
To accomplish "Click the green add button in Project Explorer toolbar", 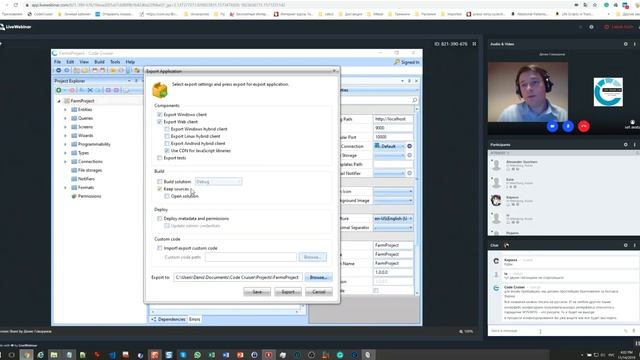I will click(59, 90).
